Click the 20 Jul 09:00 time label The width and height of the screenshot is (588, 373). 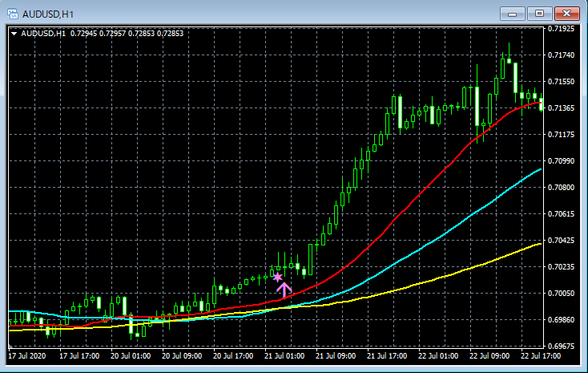[x=182, y=355]
